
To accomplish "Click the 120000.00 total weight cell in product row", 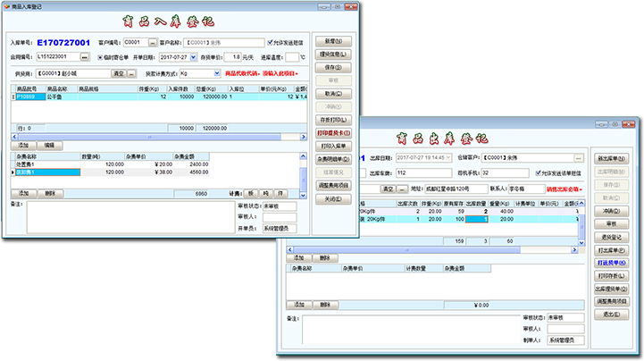I will 212,97.
